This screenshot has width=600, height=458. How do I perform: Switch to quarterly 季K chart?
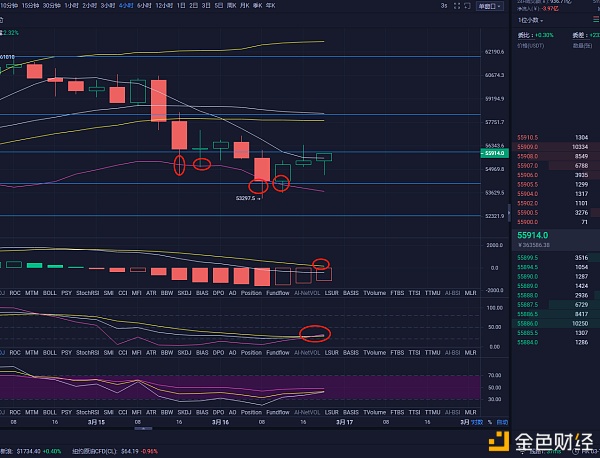click(x=258, y=6)
